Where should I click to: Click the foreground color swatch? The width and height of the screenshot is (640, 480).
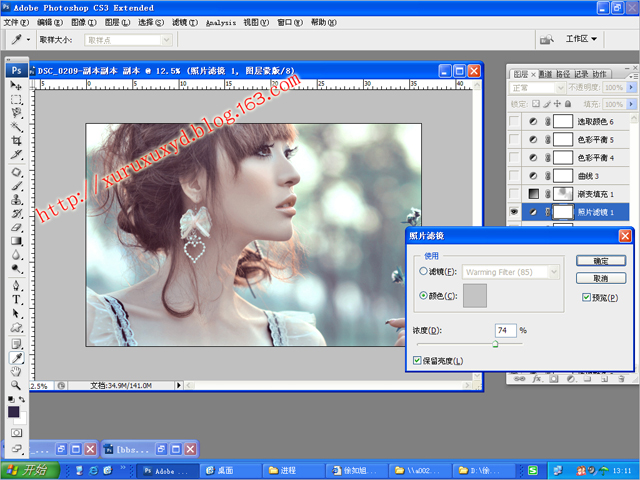point(13,411)
